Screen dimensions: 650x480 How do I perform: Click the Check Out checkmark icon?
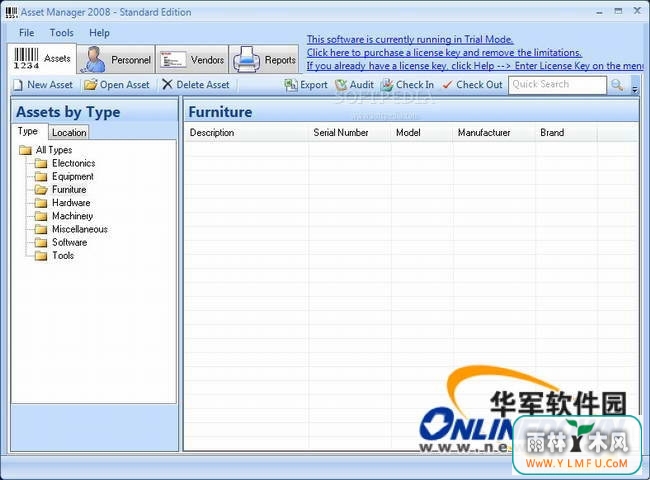[447, 85]
